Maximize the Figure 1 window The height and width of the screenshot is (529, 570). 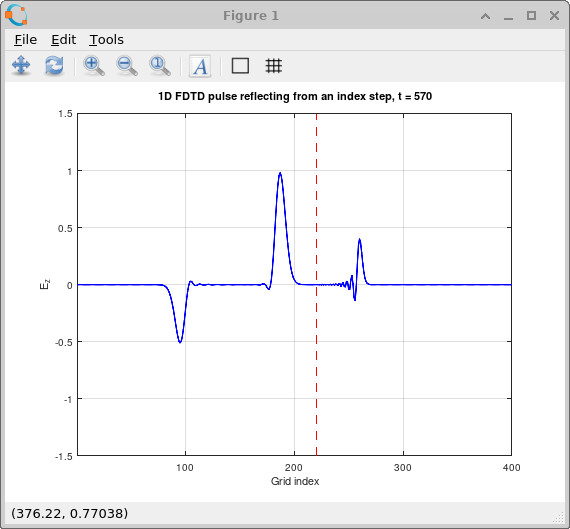click(531, 16)
